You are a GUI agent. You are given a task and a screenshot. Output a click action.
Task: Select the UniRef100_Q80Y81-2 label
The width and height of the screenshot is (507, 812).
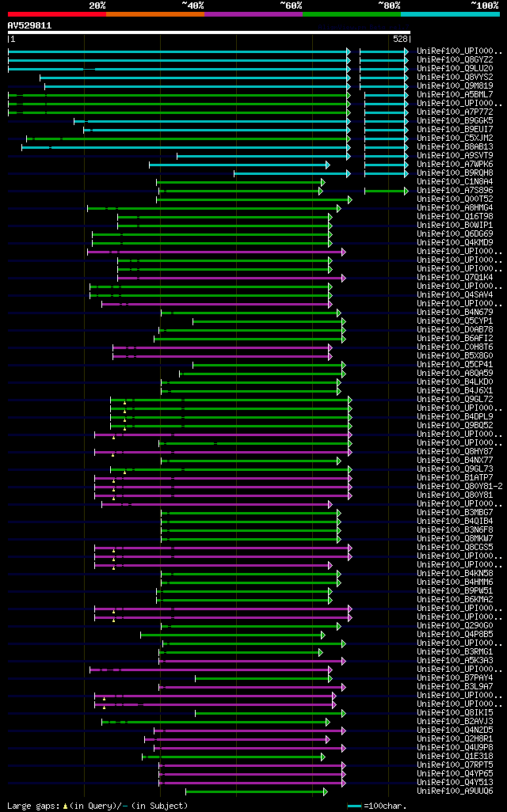[459, 486]
